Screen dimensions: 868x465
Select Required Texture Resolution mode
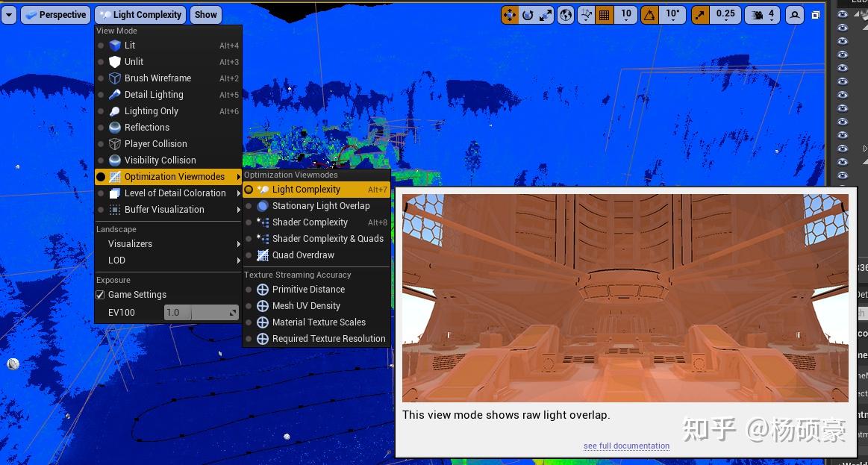click(x=316, y=339)
